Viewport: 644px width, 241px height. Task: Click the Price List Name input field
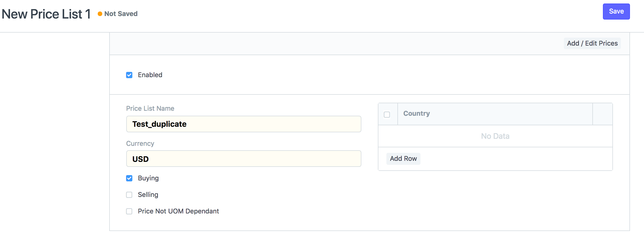click(x=243, y=124)
